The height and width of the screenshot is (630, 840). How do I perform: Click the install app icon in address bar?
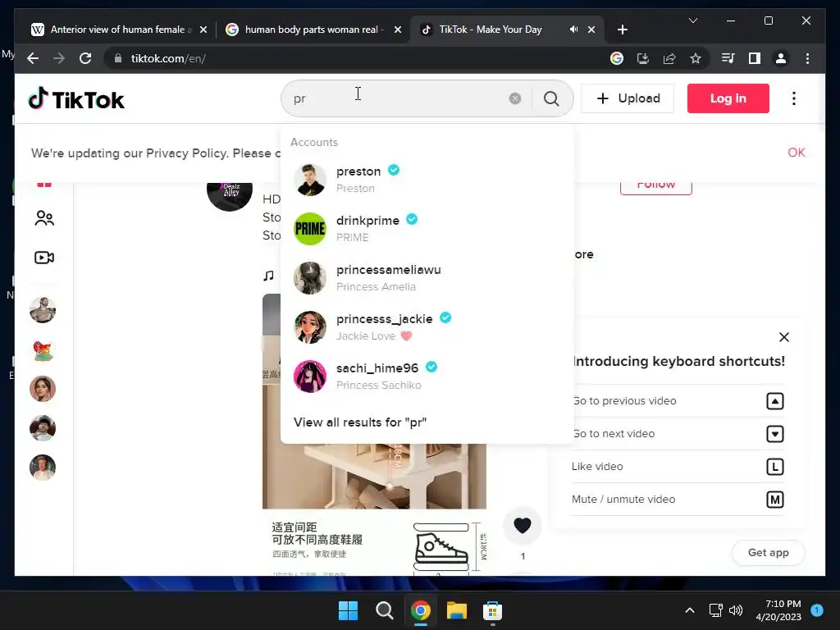pyautogui.click(x=643, y=58)
